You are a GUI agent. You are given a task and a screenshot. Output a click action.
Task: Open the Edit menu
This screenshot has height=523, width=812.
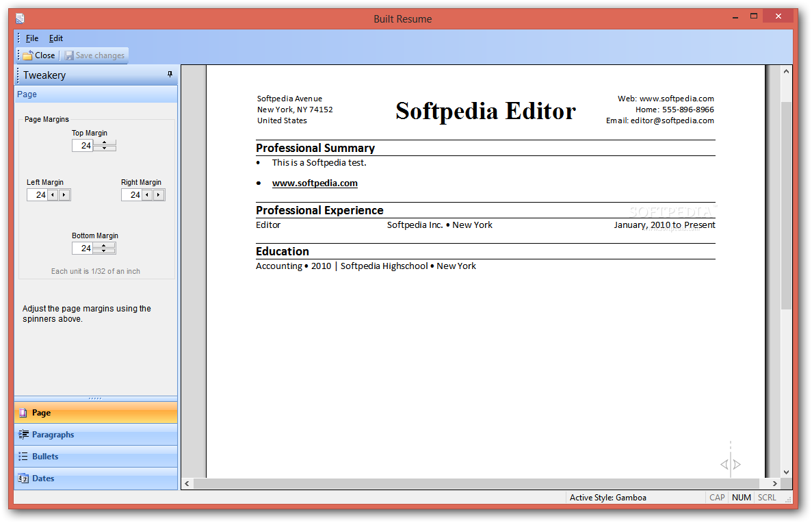55,38
